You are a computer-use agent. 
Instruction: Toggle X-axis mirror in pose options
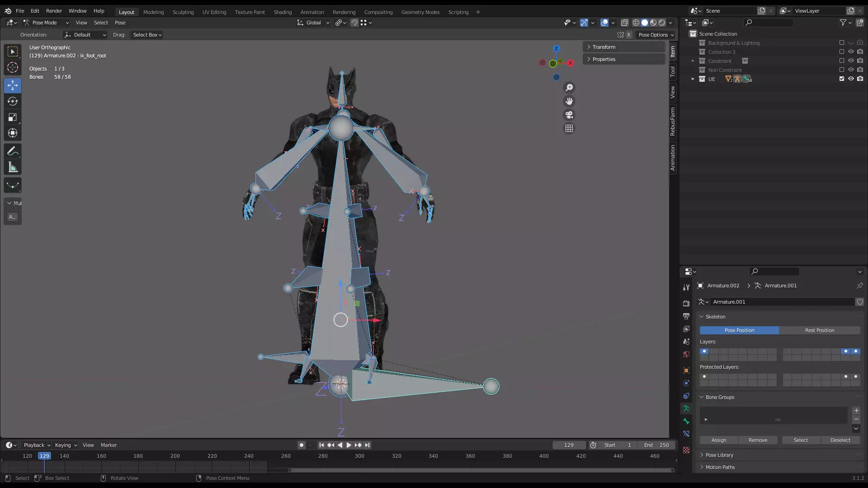pos(628,35)
